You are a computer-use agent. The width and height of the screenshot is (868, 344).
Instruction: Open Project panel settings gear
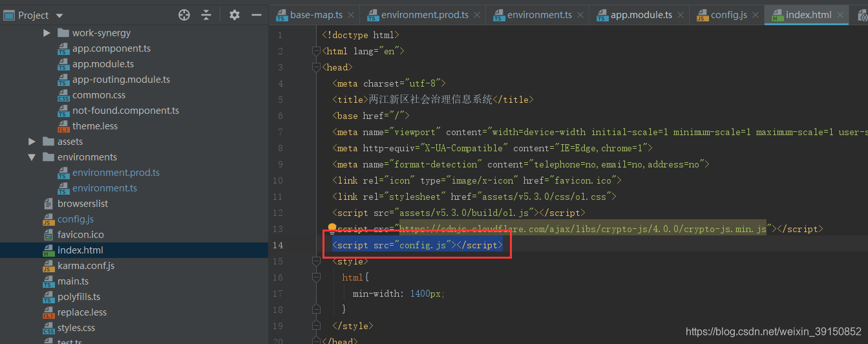[x=235, y=15]
